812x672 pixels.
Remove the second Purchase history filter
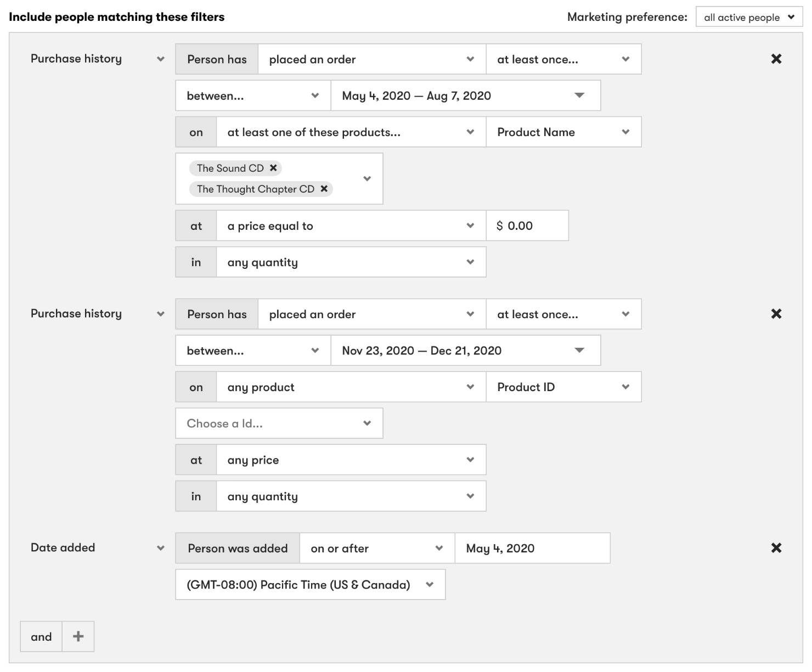[x=776, y=314]
